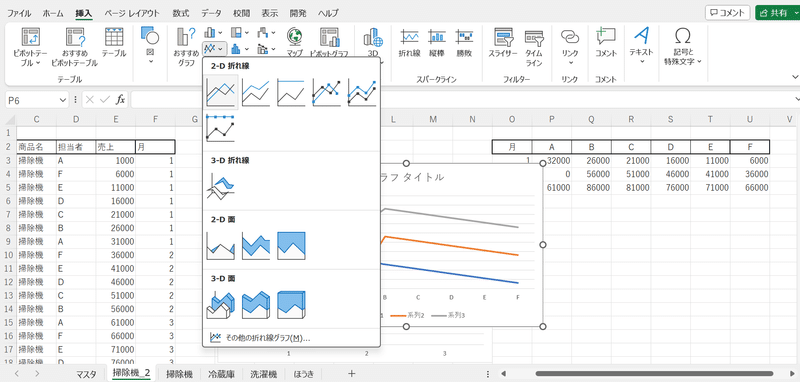The image size is (800, 382).
Task: Open hierarchy chart dropdown
Action: tap(240, 33)
